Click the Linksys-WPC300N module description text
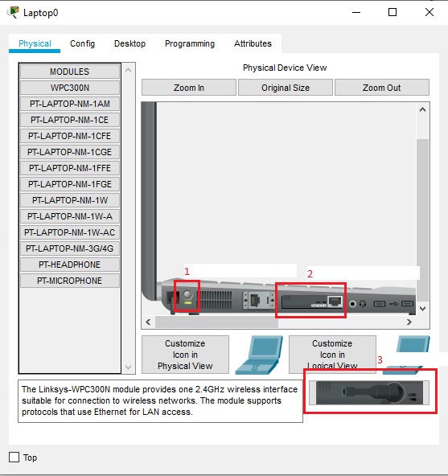Image resolution: width=448 pixels, height=476 pixels. [159, 400]
